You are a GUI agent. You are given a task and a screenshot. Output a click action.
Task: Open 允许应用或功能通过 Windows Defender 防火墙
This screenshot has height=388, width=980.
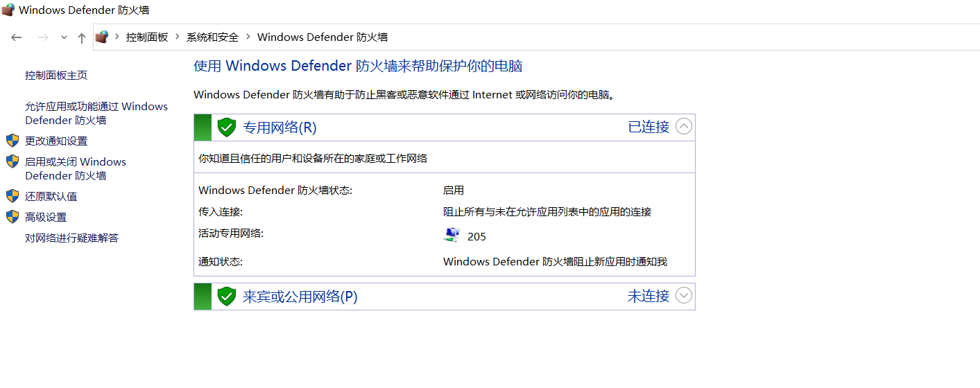tap(96, 113)
